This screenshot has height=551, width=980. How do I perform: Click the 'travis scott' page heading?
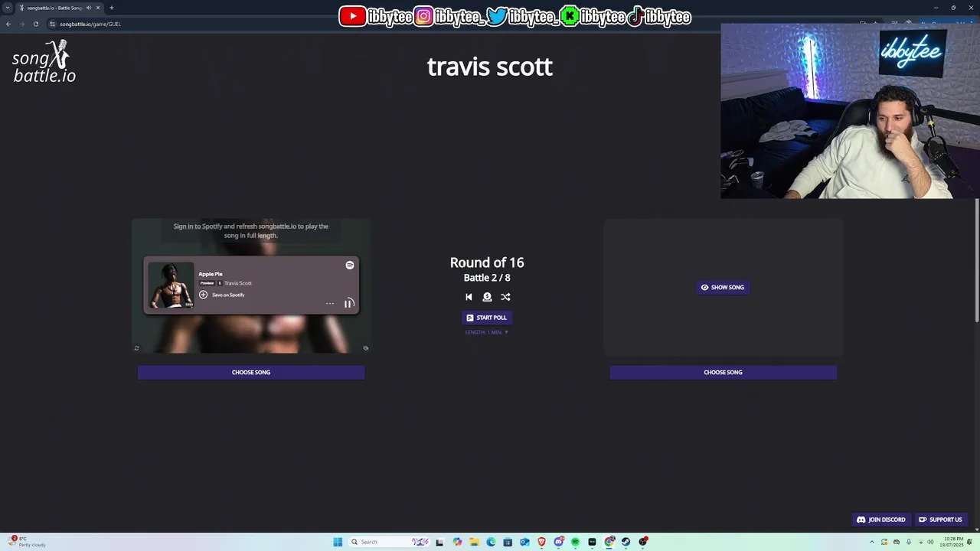point(490,67)
